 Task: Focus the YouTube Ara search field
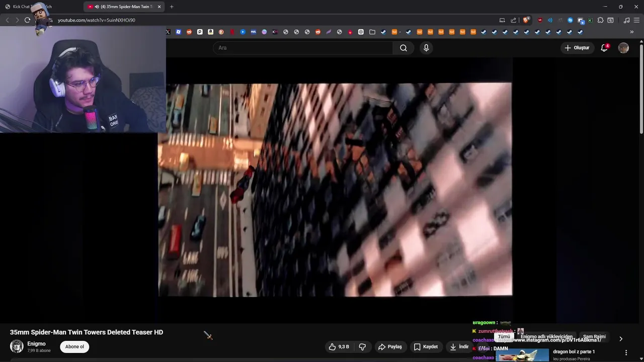(303, 48)
